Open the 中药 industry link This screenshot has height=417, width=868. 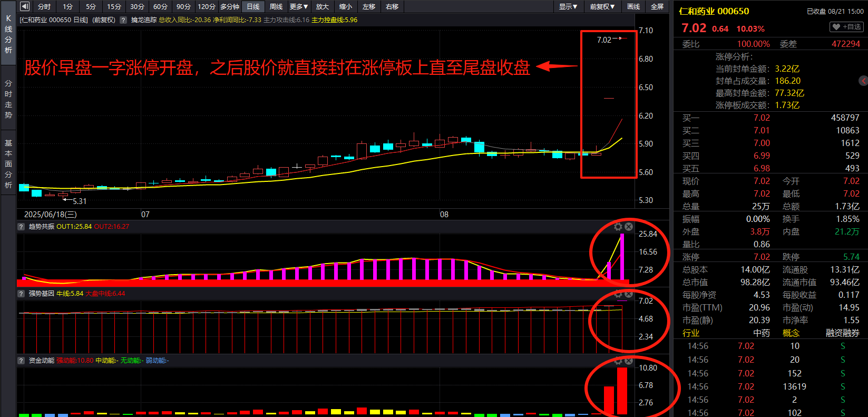tap(762, 333)
